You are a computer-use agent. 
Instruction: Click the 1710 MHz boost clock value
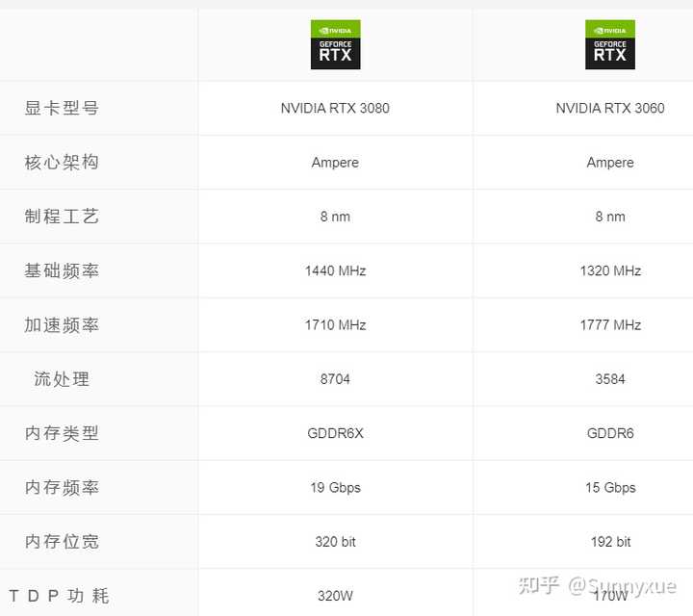point(335,325)
